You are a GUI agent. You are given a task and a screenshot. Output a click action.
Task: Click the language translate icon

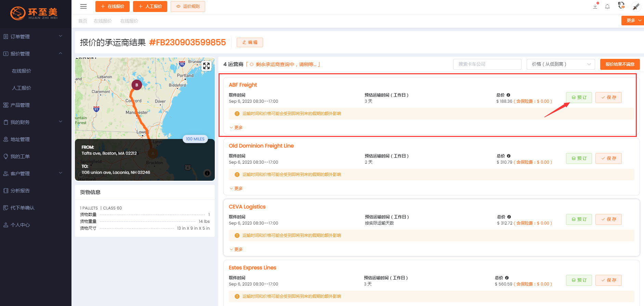621,5
